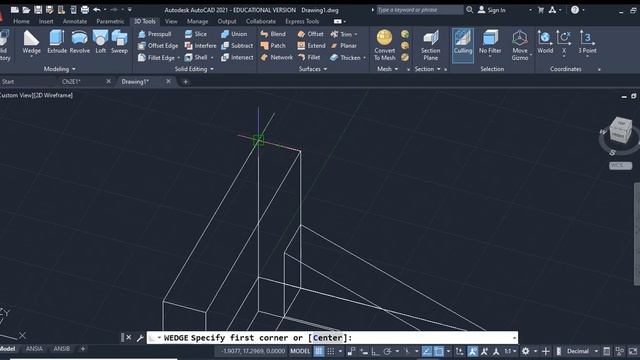
Task: Toggle object snap tracking in status bar
Action: point(427,351)
